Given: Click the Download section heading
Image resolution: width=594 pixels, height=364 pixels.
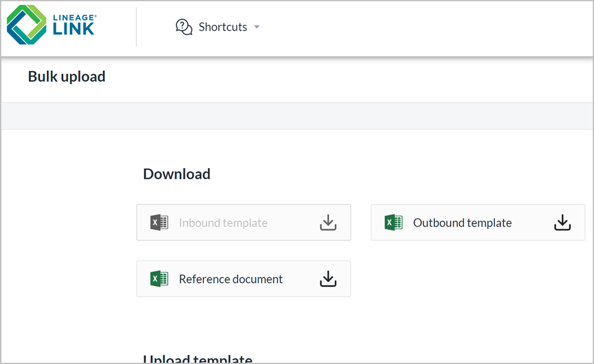Looking at the screenshot, I should pos(177,174).
